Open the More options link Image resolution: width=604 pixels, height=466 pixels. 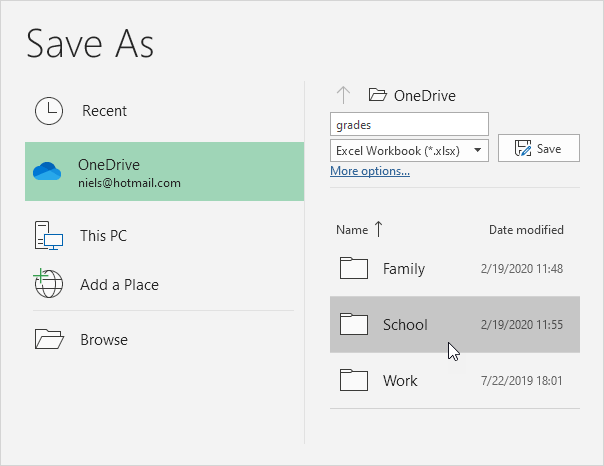(370, 171)
